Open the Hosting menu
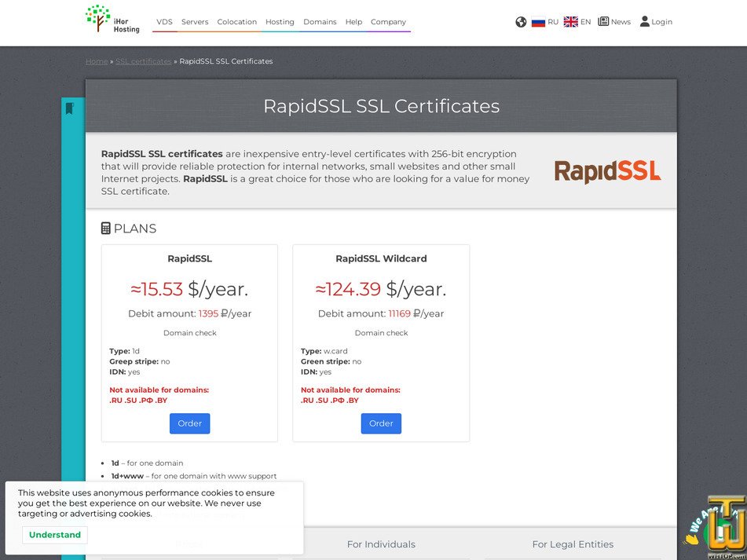 click(280, 22)
